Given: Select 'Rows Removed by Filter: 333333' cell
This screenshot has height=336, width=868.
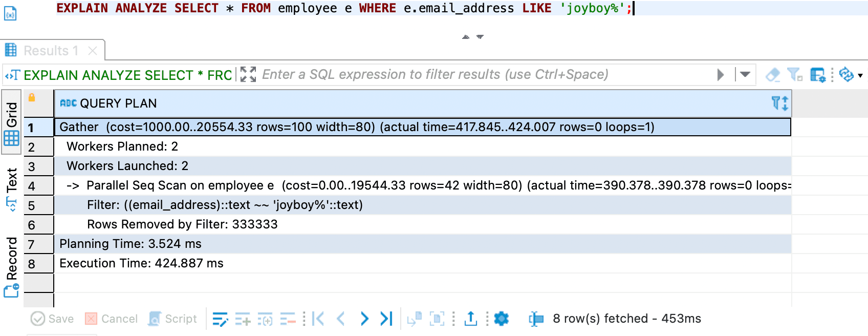Looking at the screenshot, I should pos(423,224).
